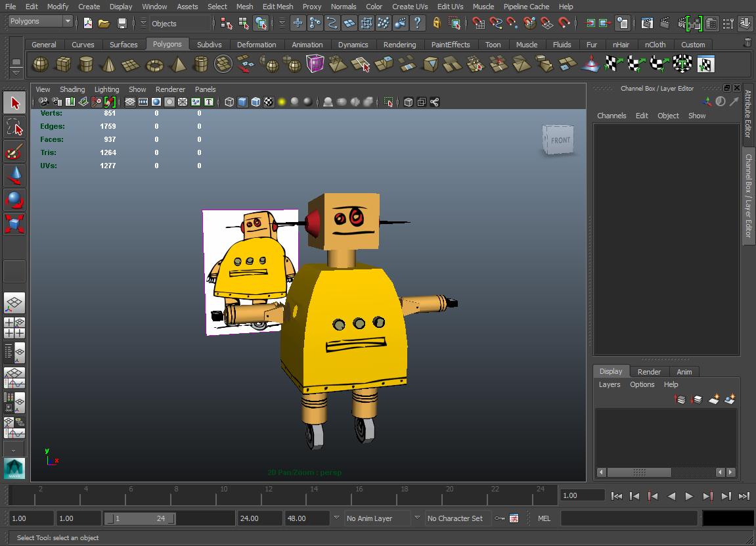This screenshot has width=756, height=546.
Task: Open the Render View icon
Action: coord(646,22)
